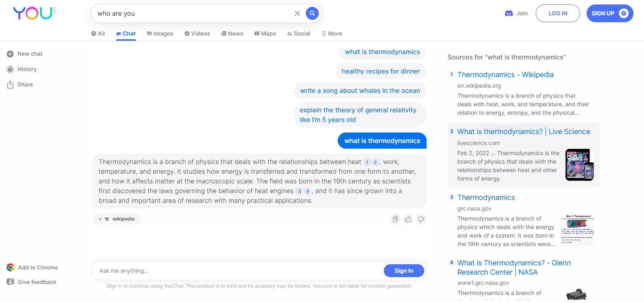This screenshot has width=644, height=303.
Task: Click the SIGN UP button
Action: (x=609, y=13)
